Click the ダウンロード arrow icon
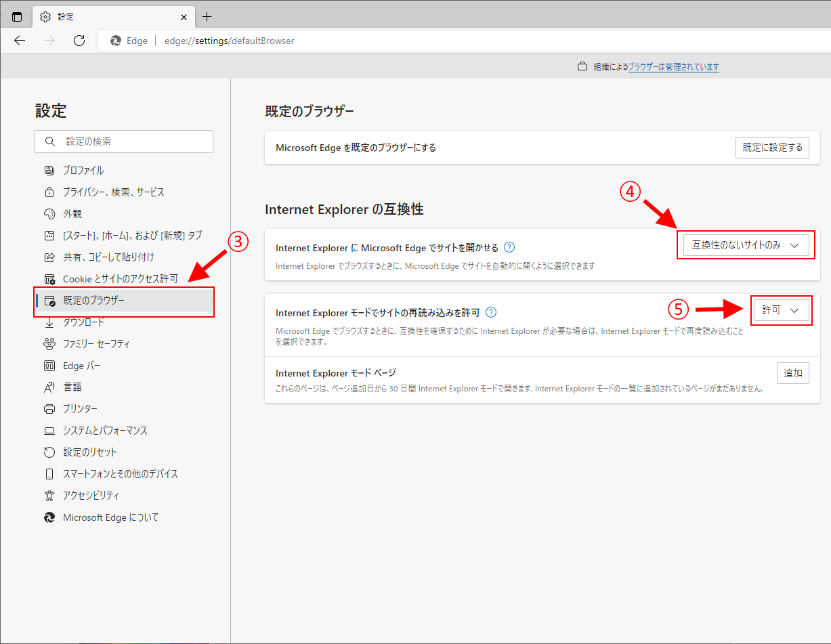 point(49,322)
